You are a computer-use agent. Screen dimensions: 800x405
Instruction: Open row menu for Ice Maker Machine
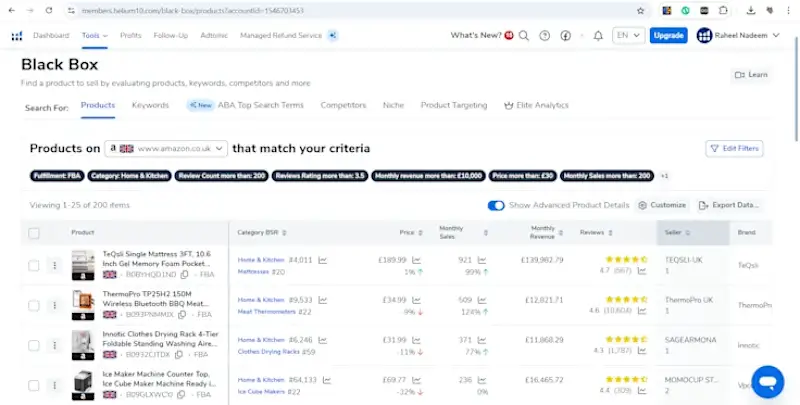pyautogui.click(x=55, y=386)
